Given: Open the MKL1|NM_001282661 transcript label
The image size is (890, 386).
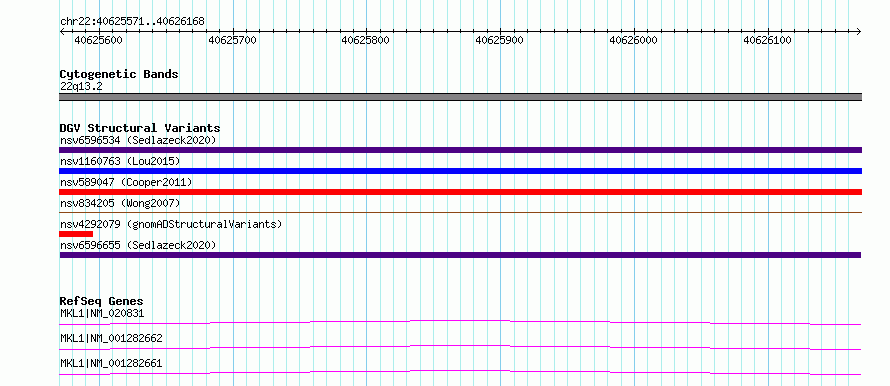Looking at the screenshot, I should pyautogui.click(x=111, y=363).
